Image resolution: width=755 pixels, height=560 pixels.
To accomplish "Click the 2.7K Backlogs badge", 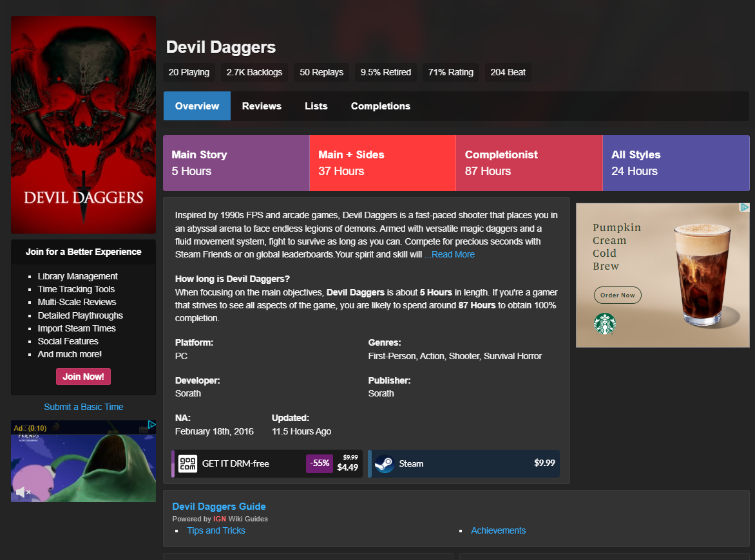I will point(254,72).
